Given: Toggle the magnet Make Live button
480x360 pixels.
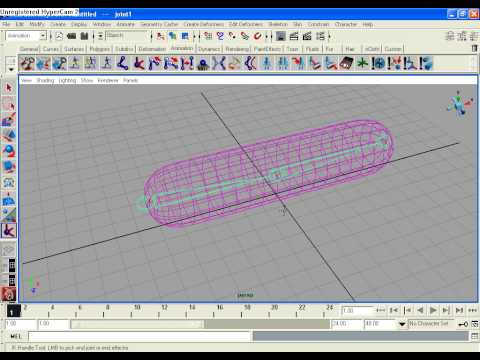Looking at the screenshot, I should [258, 36].
